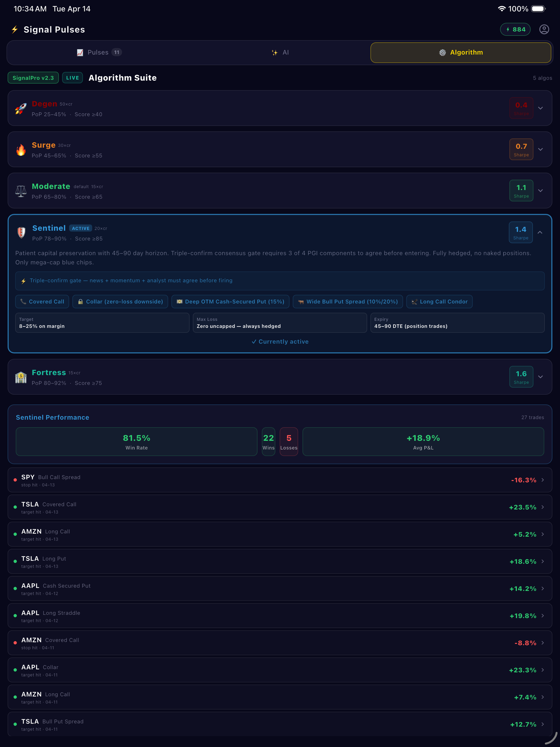Expand the Degen algorithm card
The width and height of the screenshot is (560, 747).
pyautogui.click(x=540, y=108)
